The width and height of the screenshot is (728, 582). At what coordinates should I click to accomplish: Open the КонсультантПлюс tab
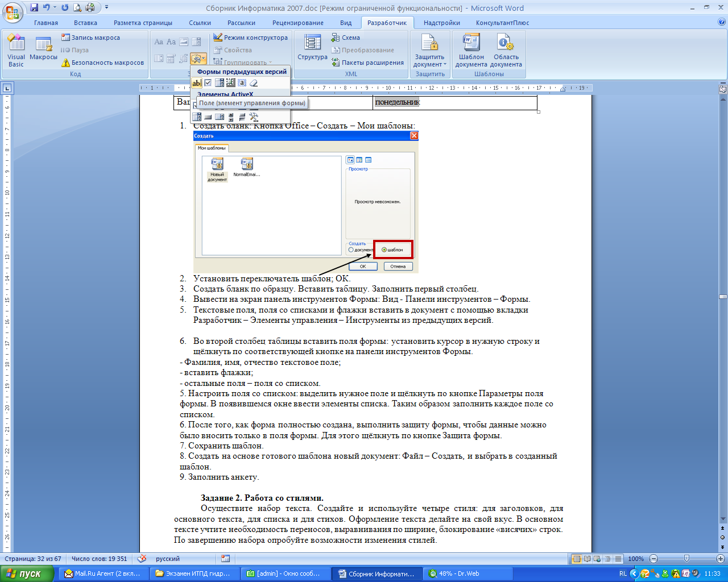(x=502, y=23)
